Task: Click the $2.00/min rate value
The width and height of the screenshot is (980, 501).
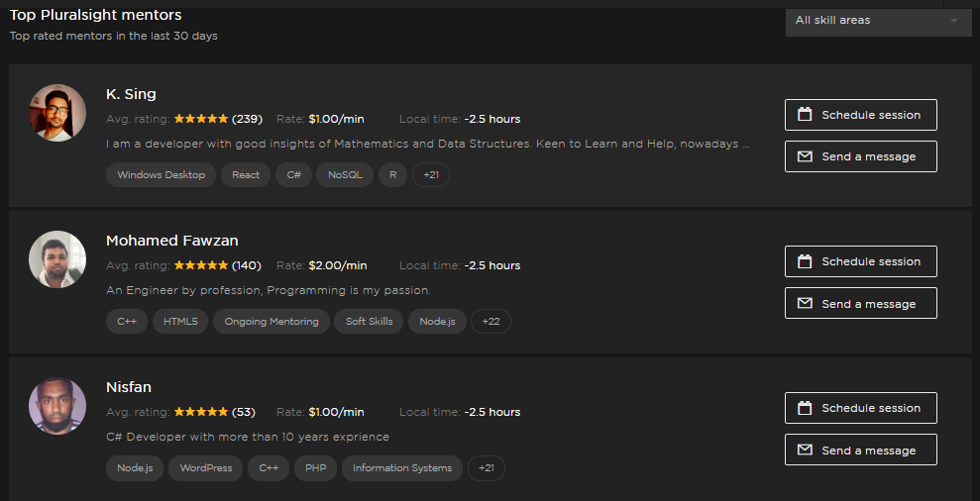Action: pyautogui.click(x=338, y=265)
